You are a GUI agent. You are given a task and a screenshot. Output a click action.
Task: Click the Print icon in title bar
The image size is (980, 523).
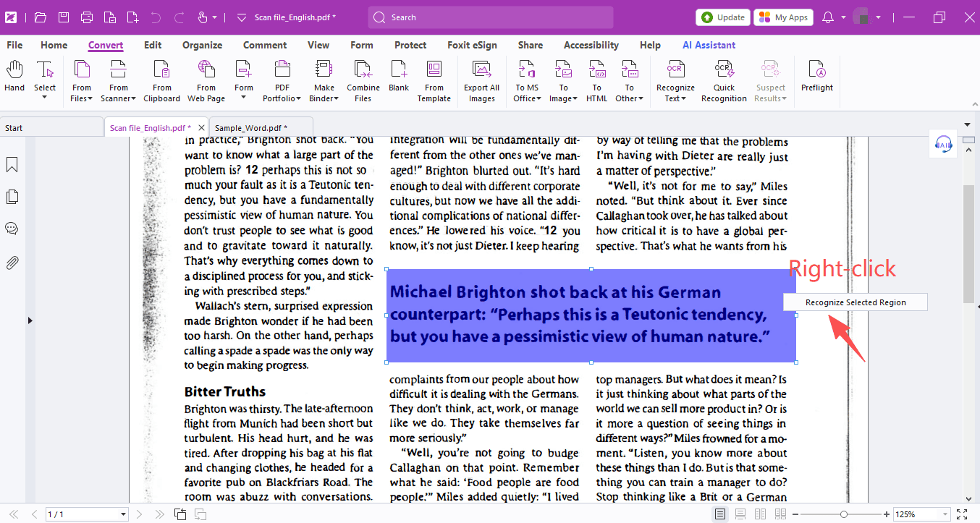[87, 17]
